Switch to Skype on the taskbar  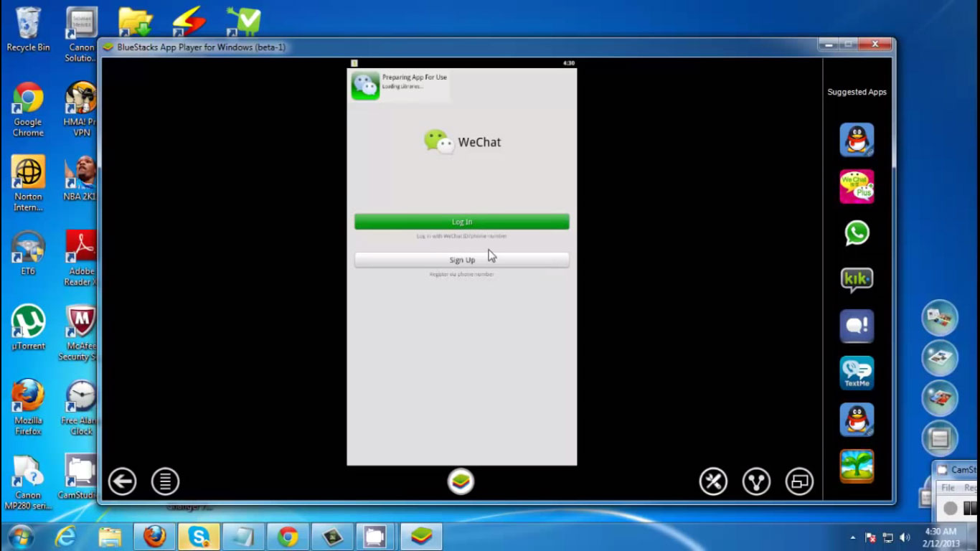tap(199, 537)
